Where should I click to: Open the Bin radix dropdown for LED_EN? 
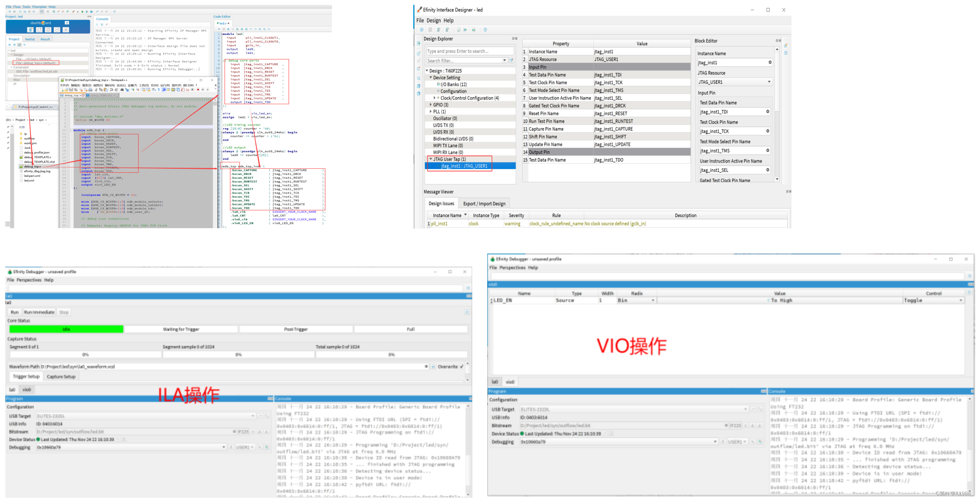[653, 300]
